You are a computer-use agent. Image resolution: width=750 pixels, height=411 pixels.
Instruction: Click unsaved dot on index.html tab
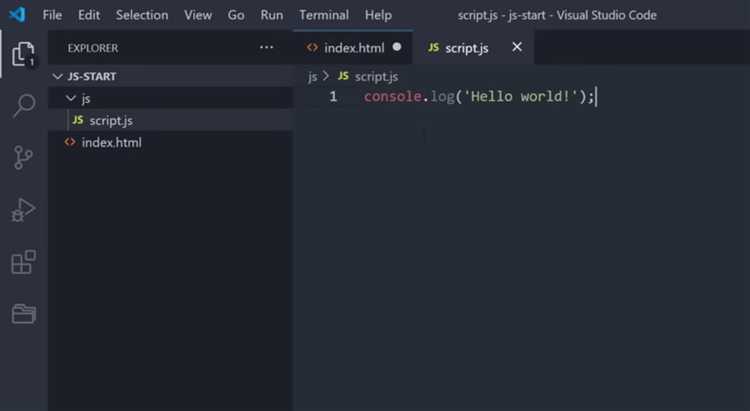pos(397,47)
